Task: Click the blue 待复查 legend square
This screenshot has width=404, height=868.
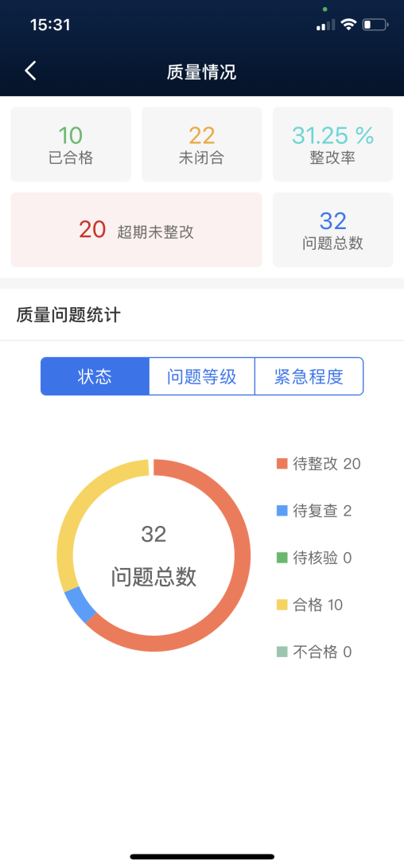Action: coord(282,511)
